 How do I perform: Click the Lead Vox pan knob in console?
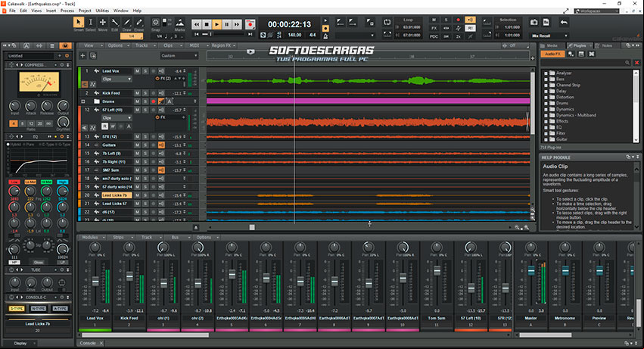(95, 247)
